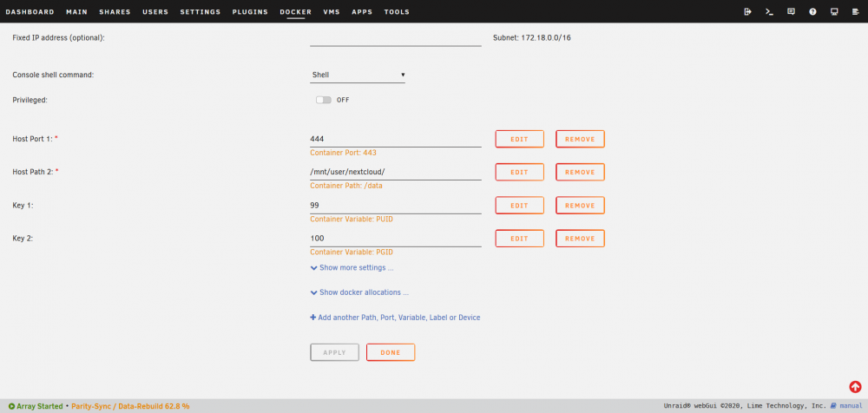The width and height of the screenshot is (868, 413).
Task: Click Remove for Host Port 1
Action: pos(580,139)
